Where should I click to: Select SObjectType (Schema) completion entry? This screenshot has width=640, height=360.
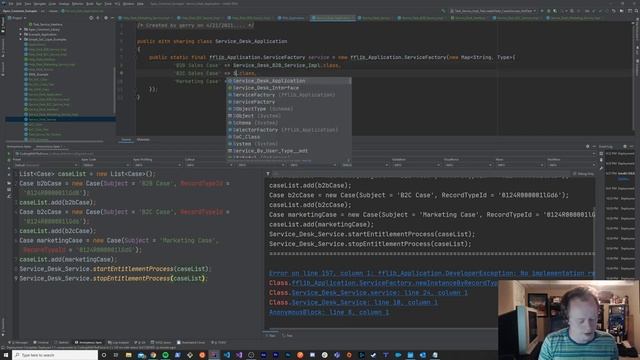(289, 109)
